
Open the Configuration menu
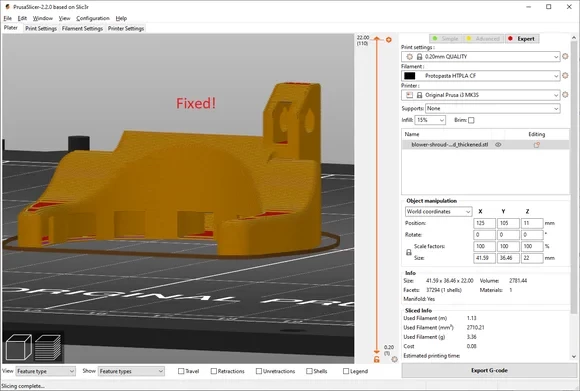(x=93, y=18)
